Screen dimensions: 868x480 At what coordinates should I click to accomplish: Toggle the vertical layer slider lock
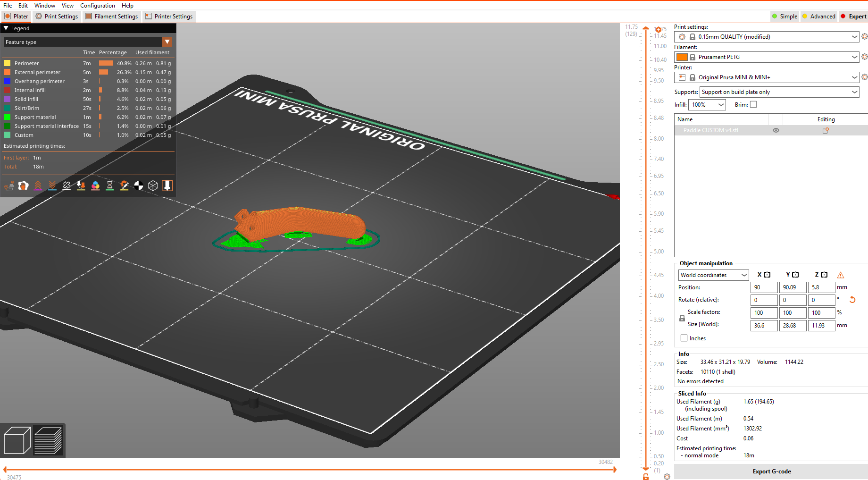point(646,477)
